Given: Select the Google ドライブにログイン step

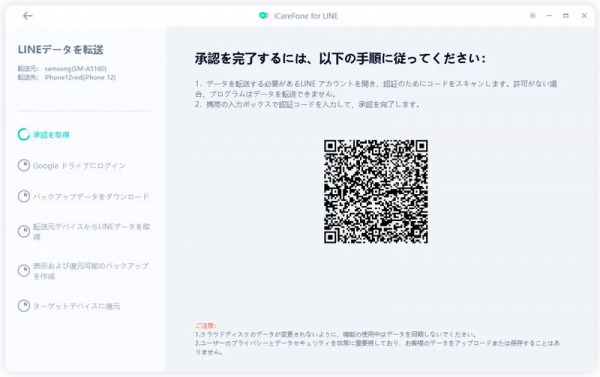Looking at the screenshot, I should coord(79,166).
